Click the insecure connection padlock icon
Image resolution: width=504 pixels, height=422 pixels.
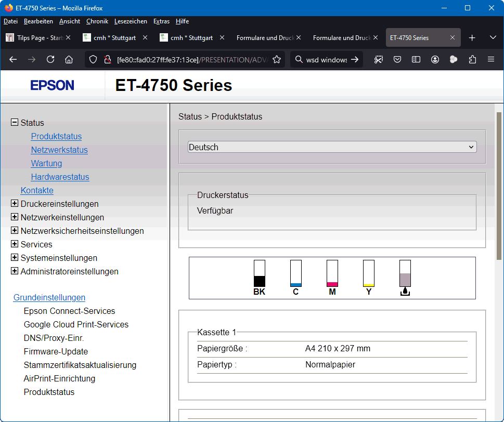click(107, 60)
